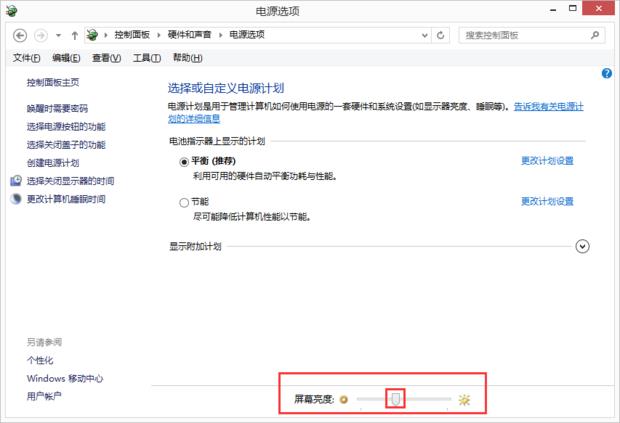Image resolution: width=620 pixels, height=423 pixels.
Task: Click the magnifier search icon
Action: point(595,35)
